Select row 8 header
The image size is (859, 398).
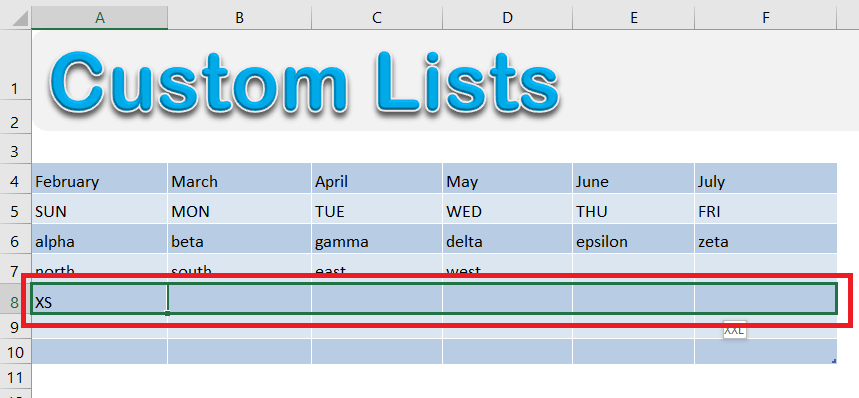pos(15,302)
